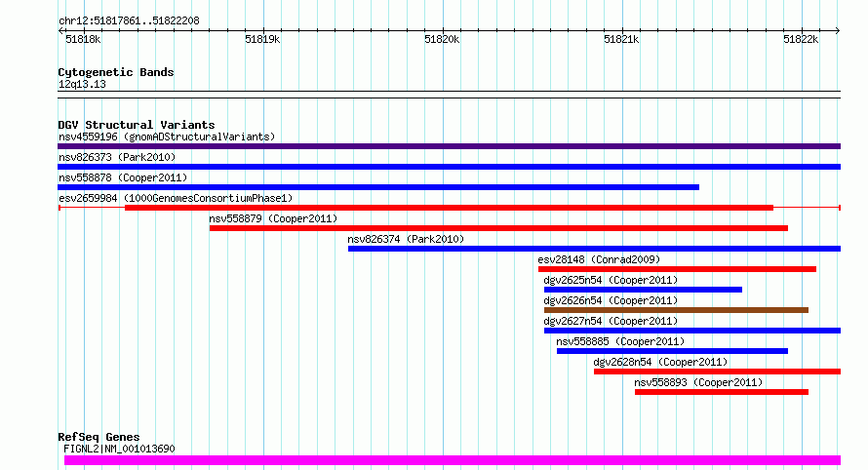Click the nsv4559196 gnomAD variant bar
868x470 pixels.
(x=449, y=146)
